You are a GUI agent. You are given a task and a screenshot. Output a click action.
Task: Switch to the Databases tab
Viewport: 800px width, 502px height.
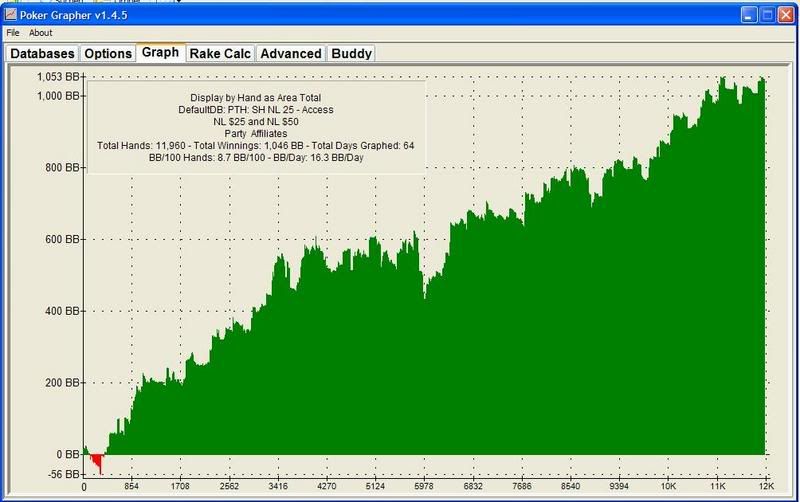(42, 54)
